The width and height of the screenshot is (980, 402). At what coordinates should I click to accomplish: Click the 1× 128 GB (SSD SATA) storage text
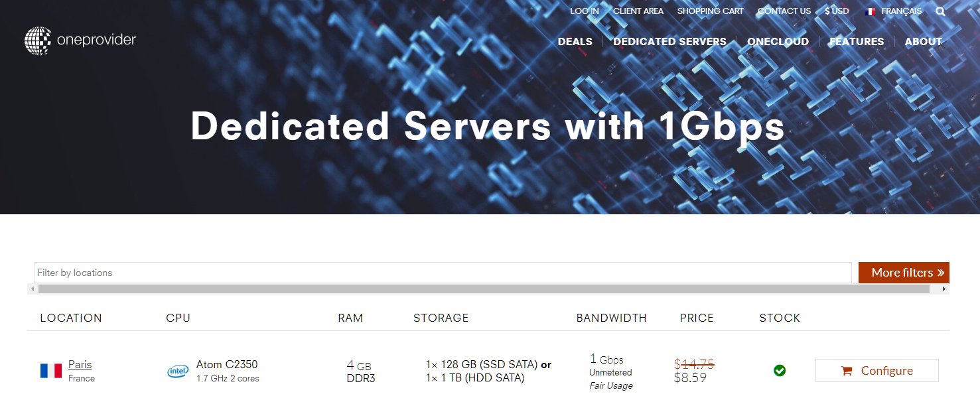point(482,365)
